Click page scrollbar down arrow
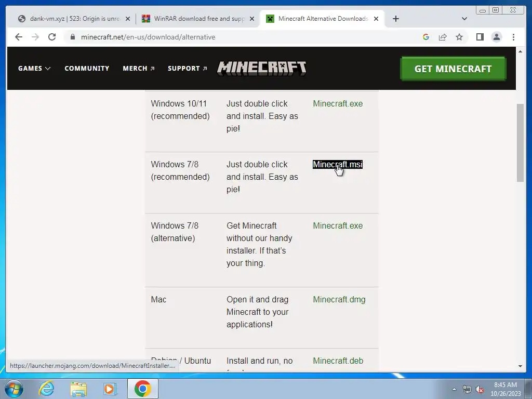The width and height of the screenshot is (532, 399). [520, 366]
